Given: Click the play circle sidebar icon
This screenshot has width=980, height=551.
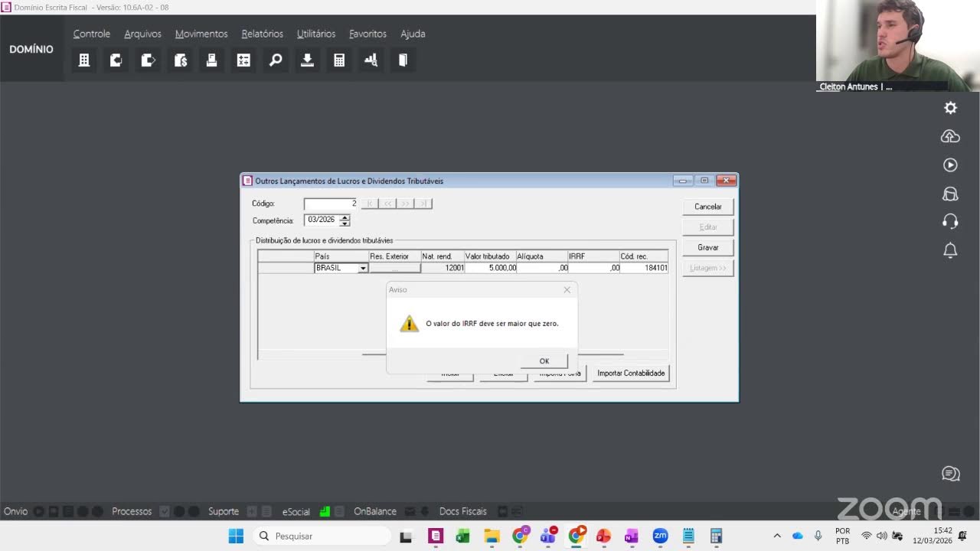Looking at the screenshot, I should coord(950,165).
